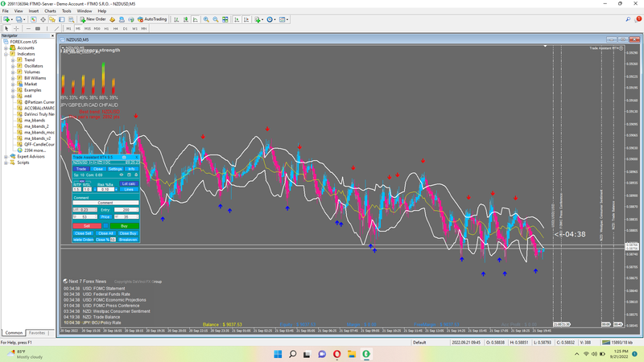Click the zoom out magnifier icon

tap(215, 19)
